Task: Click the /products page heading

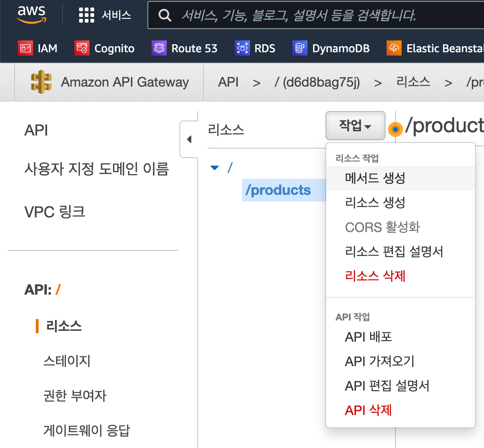Action: pos(444,126)
